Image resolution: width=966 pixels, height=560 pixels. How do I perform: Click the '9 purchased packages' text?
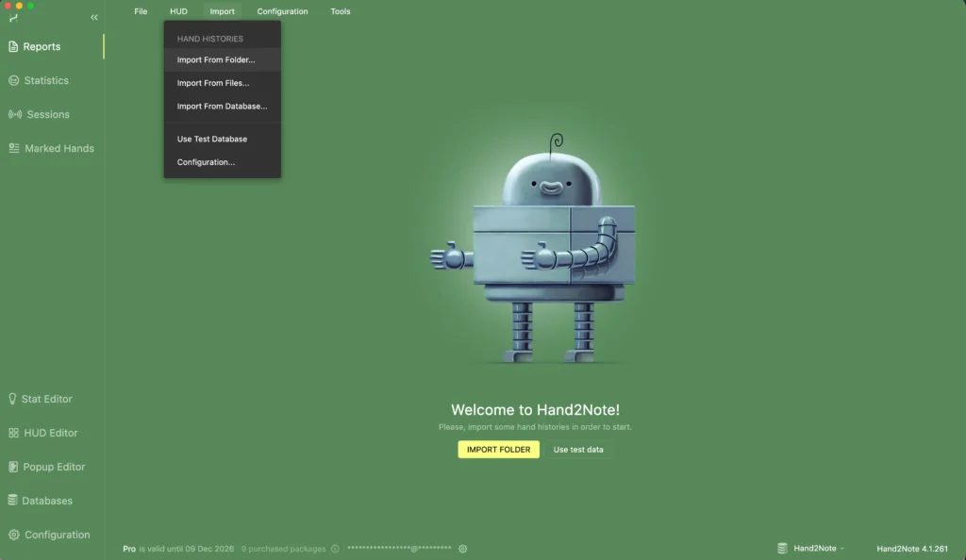pyautogui.click(x=283, y=549)
